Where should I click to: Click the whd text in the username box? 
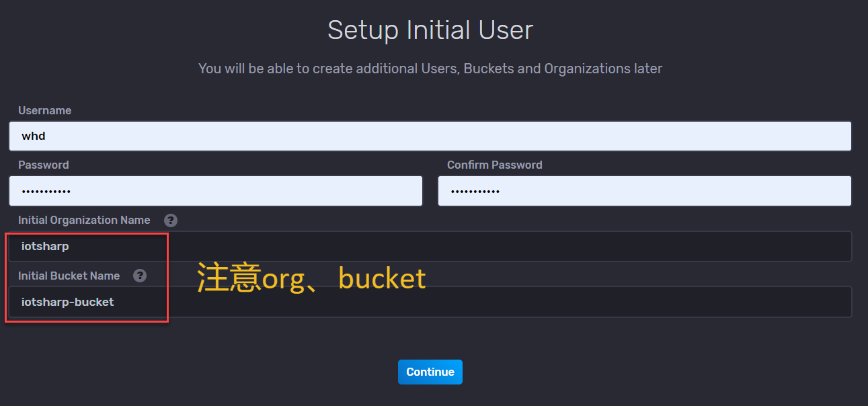click(x=34, y=135)
